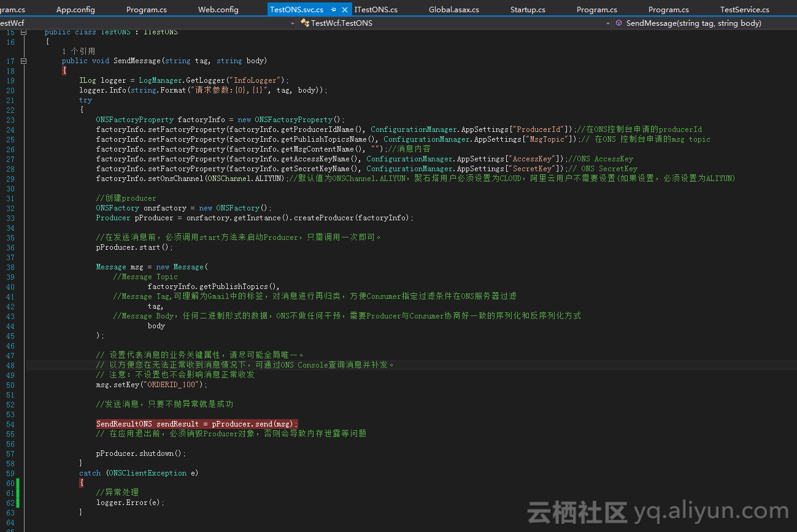Click ONSClientException in the catch clause

pyautogui.click(x=148, y=473)
